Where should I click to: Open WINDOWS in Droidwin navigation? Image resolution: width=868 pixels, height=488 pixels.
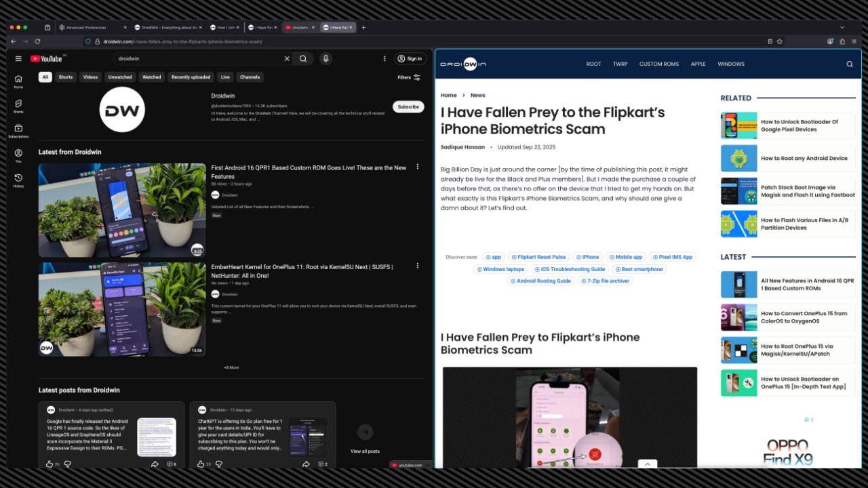click(x=731, y=64)
